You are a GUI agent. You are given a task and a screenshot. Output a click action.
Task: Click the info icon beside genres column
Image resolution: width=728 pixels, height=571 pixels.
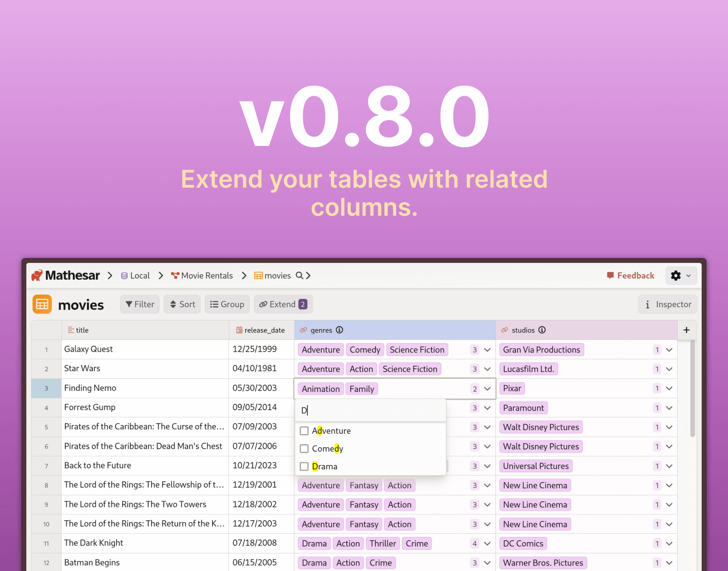point(340,330)
